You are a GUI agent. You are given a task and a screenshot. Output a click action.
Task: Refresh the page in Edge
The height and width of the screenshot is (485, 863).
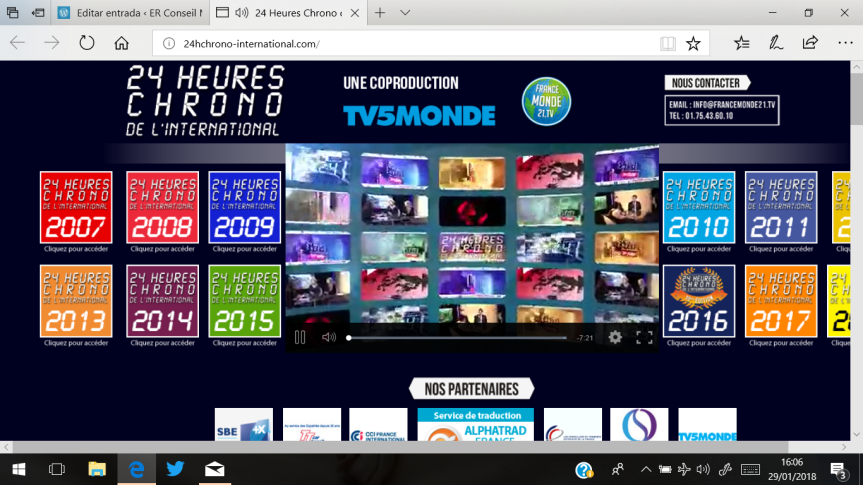(87, 43)
